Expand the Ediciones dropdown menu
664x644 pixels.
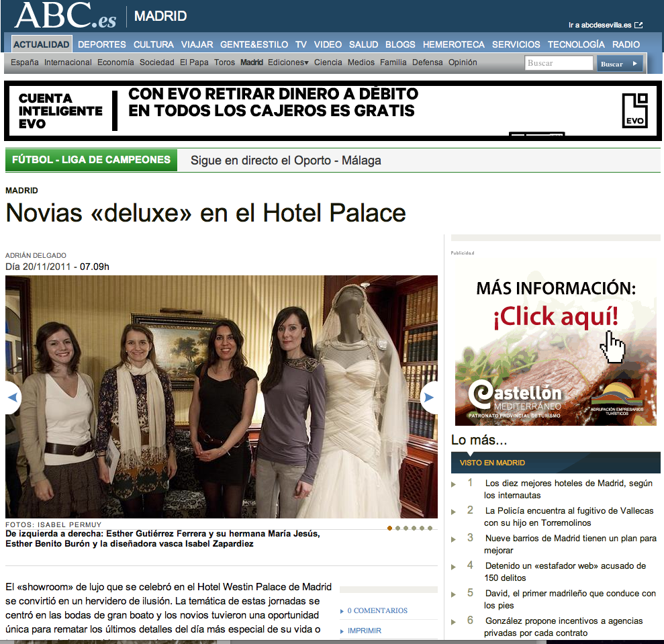[x=288, y=62]
